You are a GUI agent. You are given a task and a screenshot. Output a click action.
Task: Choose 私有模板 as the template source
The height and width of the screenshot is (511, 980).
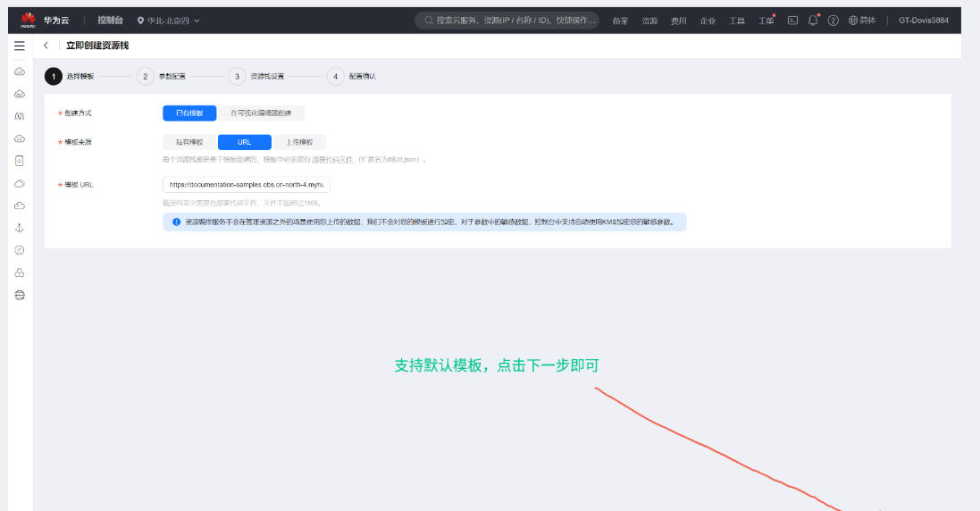[x=189, y=142]
